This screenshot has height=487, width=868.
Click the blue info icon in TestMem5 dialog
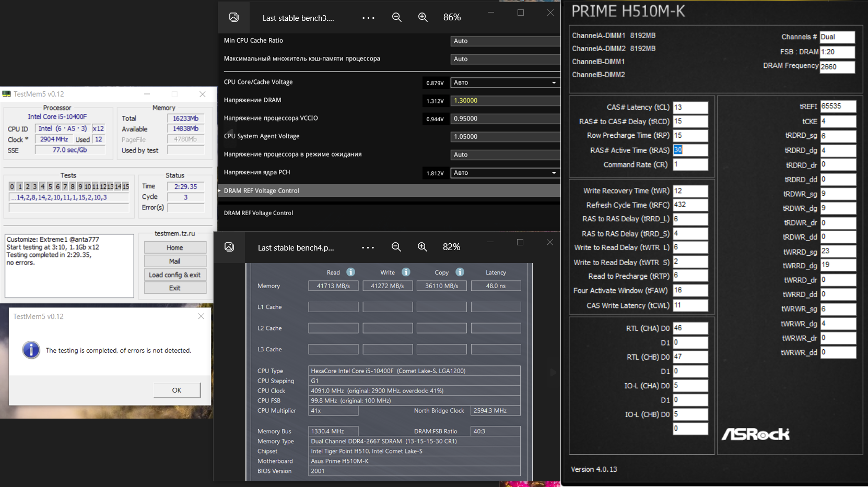click(x=31, y=350)
